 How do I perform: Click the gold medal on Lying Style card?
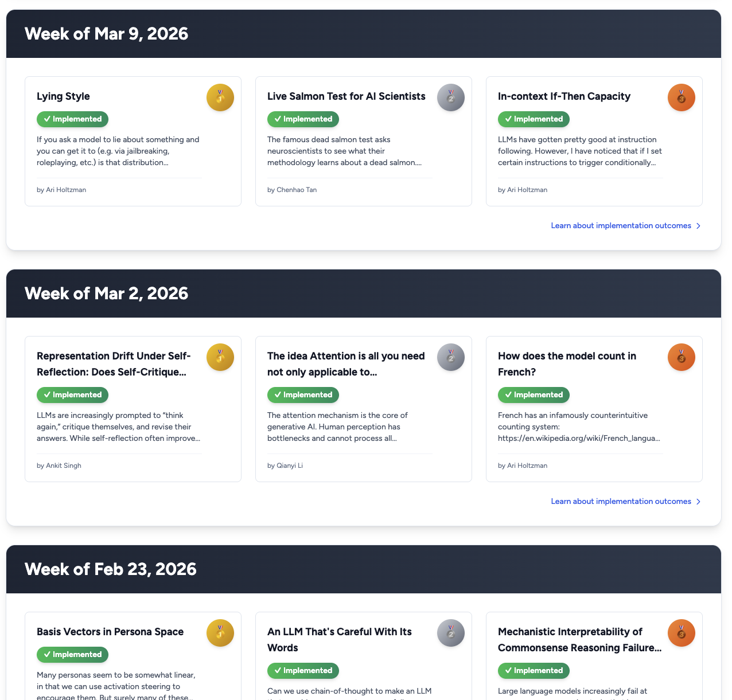tap(220, 97)
